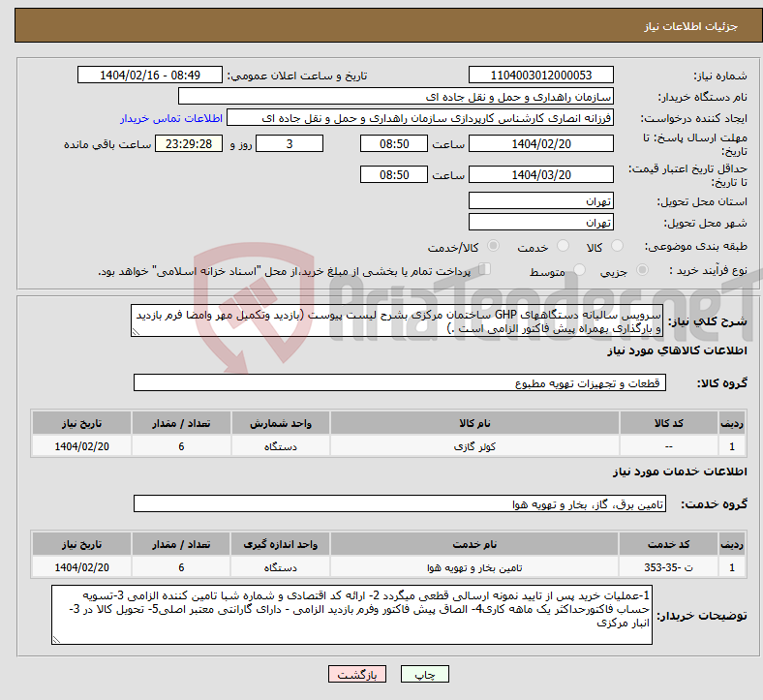763x700 pixels.
Task: Click the buyer notes توضیحات خریدار text area
Action: click(x=351, y=616)
